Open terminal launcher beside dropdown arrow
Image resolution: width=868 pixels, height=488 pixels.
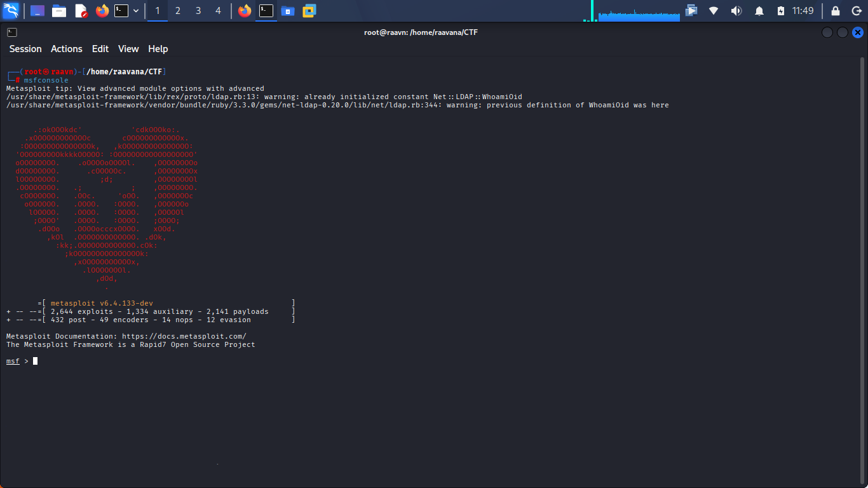[121, 11]
